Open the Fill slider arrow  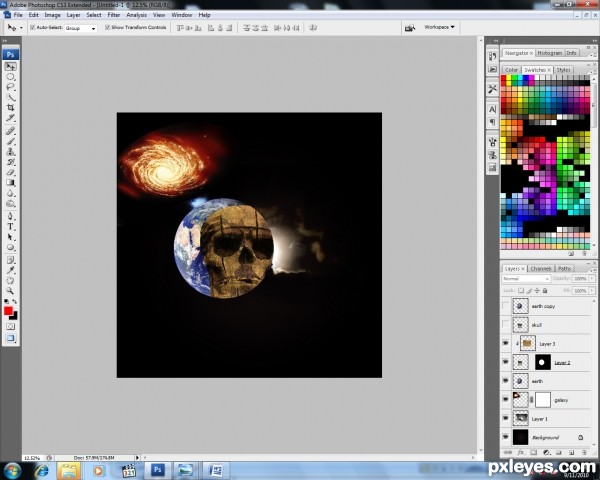tap(592, 291)
